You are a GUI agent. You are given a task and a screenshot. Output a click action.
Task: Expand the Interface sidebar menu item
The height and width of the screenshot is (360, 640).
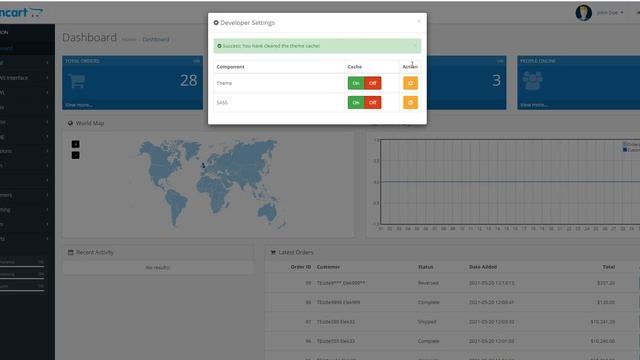27,78
